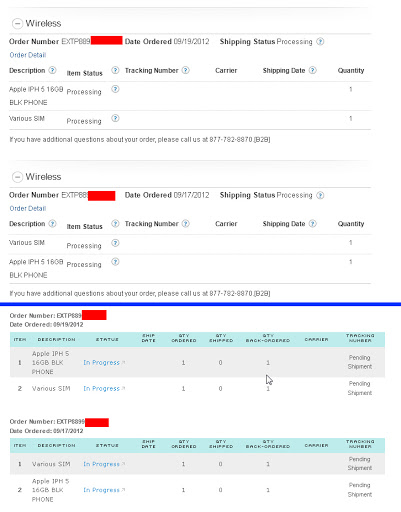Click the 'Carrier' column header in Wireless 09/19/2012 order
Viewport: 401px width, 512px height.
tap(226, 70)
